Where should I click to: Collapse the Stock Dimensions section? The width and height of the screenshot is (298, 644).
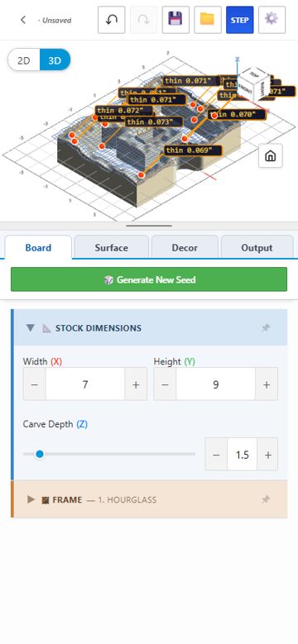[31, 327]
